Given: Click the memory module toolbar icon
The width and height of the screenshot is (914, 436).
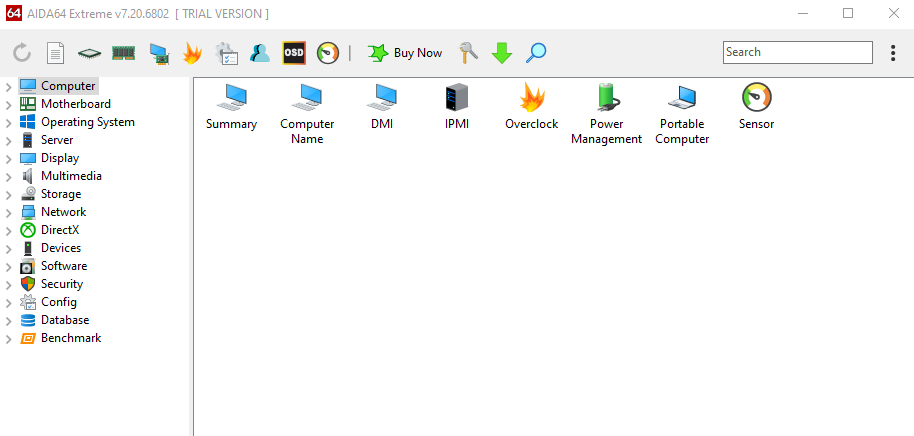Looking at the screenshot, I should pos(124,53).
